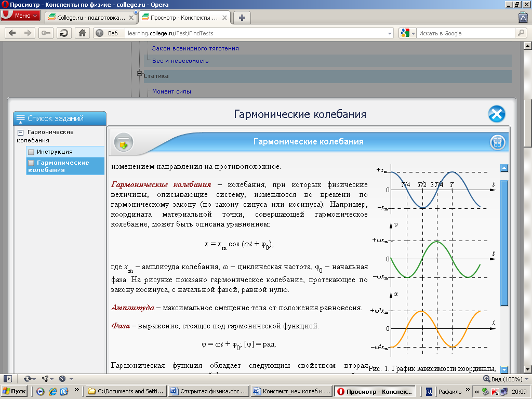Click the Амплитуда term in text
The image size is (532, 399).
click(132, 308)
